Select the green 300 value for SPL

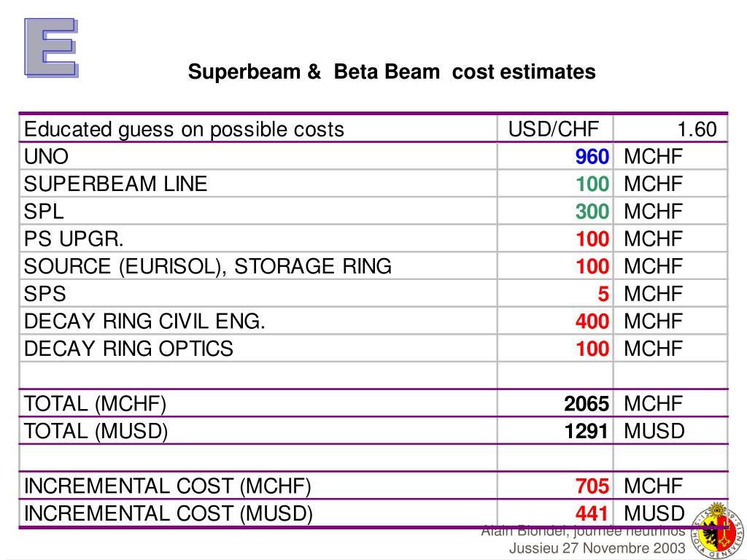pyautogui.click(x=592, y=211)
